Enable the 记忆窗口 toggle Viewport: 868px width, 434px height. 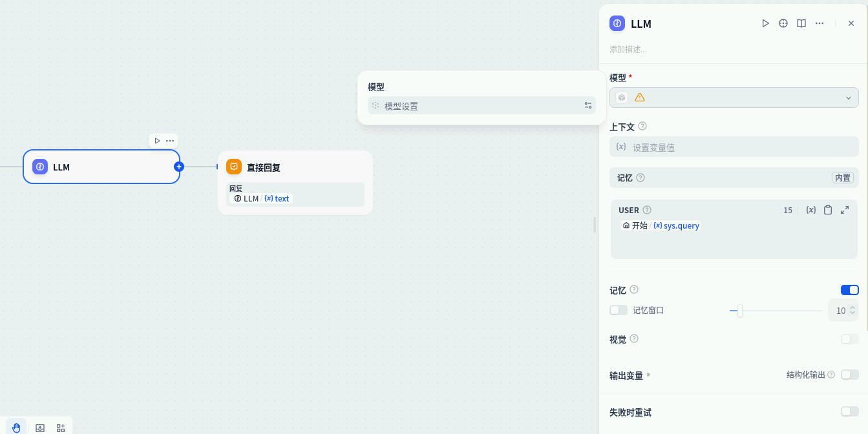(x=619, y=310)
